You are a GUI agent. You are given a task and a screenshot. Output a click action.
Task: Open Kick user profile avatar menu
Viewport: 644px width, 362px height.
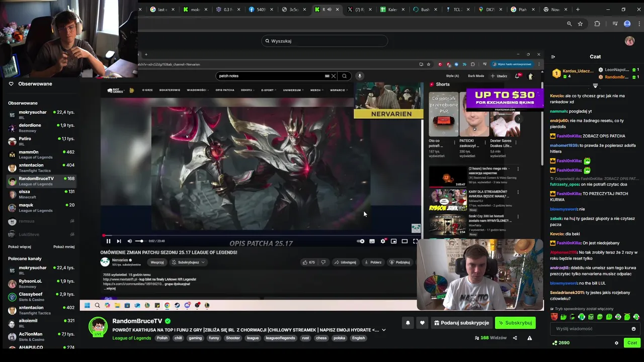tap(629, 41)
